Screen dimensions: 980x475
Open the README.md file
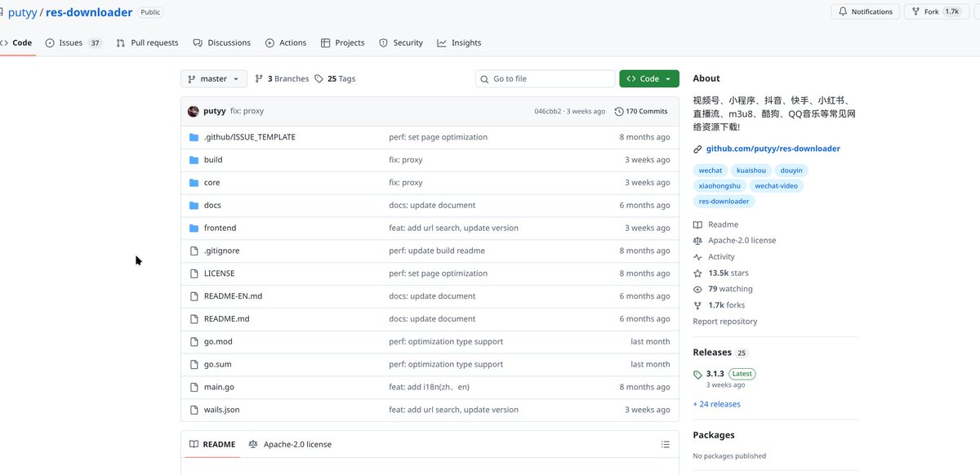pos(226,319)
